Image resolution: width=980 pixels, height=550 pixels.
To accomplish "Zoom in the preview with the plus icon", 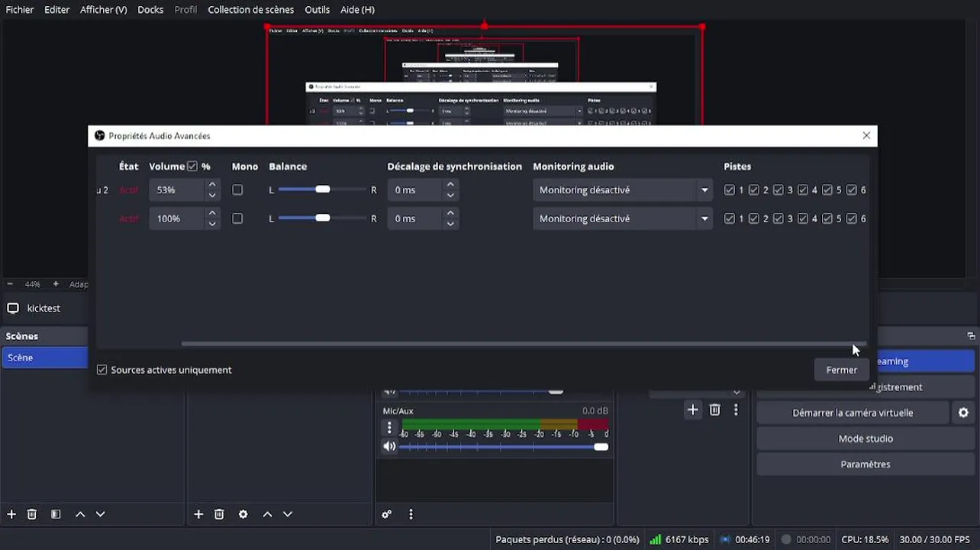I will pyautogui.click(x=56, y=284).
